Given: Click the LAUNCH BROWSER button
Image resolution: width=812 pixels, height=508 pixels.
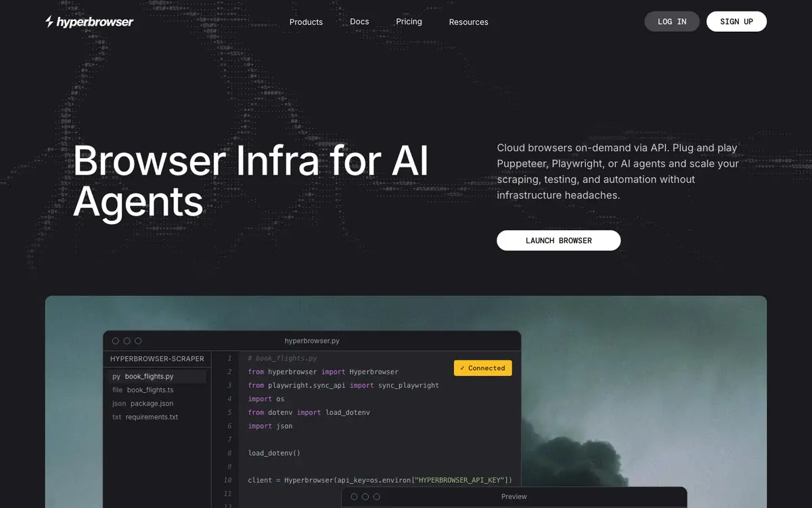Looking at the screenshot, I should [x=558, y=240].
